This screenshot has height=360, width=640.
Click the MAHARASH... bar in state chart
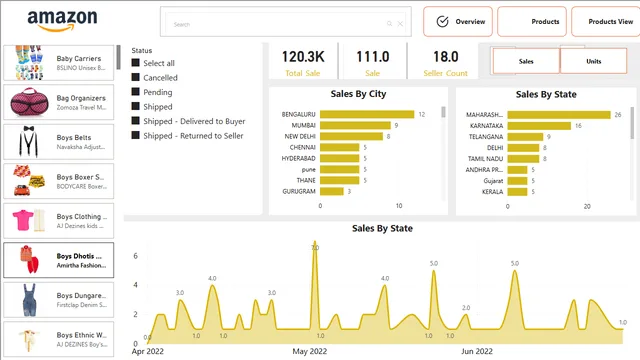559,115
